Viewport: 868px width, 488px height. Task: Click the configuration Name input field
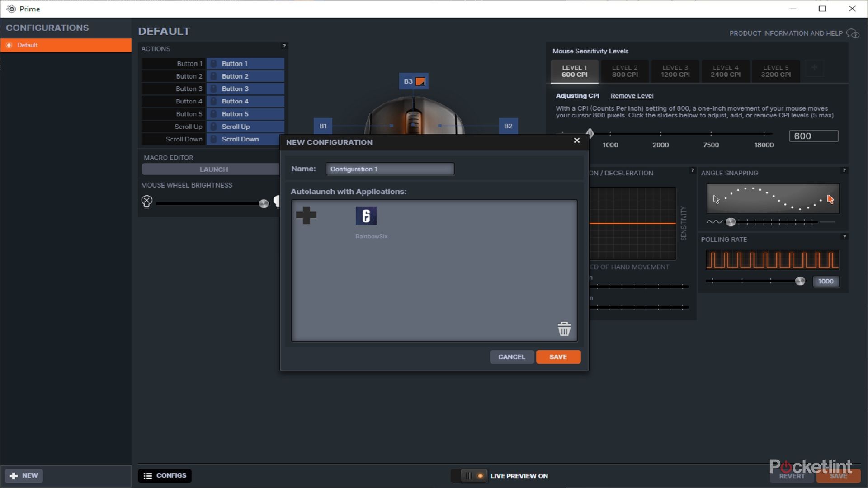click(390, 169)
